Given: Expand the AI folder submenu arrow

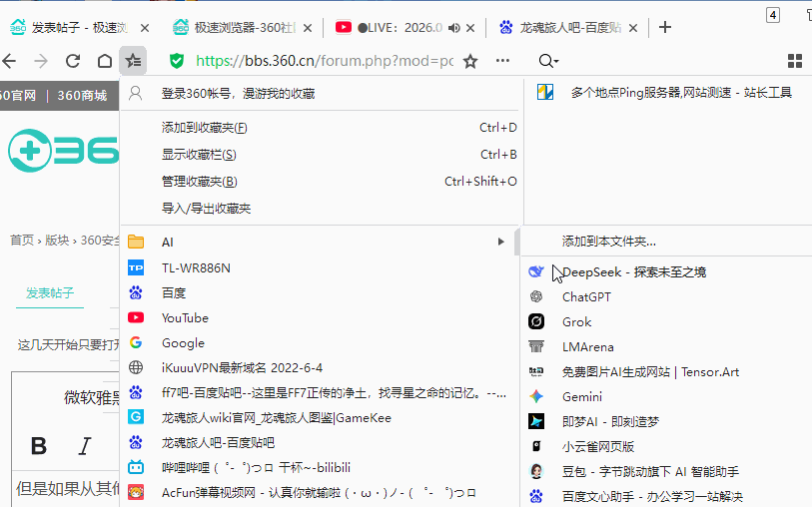Looking at the screenshot, I should coord(500,242).
